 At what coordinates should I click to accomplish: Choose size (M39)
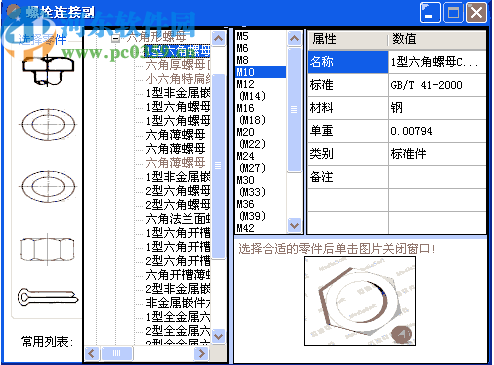(x=252, y=216)
